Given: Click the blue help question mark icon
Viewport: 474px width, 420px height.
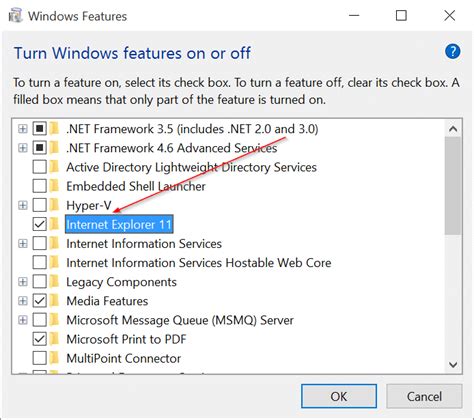Looking at the screenshot, I should click(x=452, y=52).
